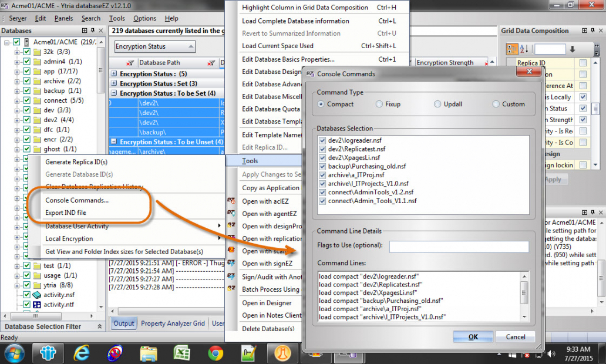Click the agentEZ icon beside Open with agentEZ
The image size is (606, 364).
pos(231,213)
